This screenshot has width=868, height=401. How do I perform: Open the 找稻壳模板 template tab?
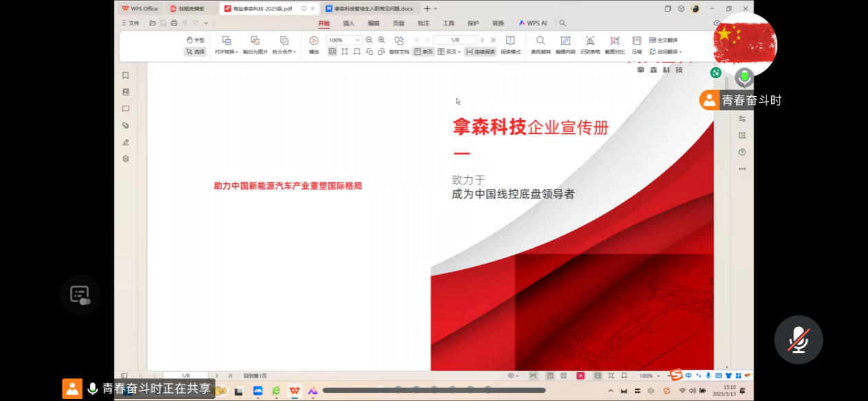(x=192, y=8)
